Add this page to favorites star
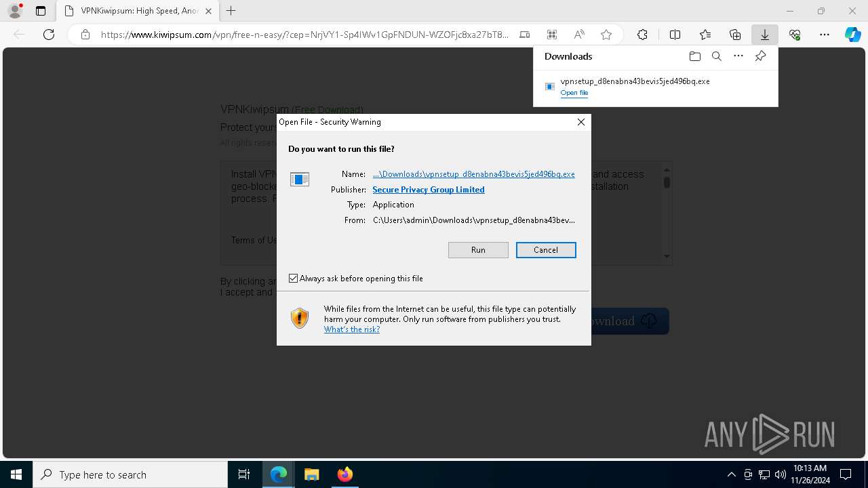Image resolution: width=868 pixels, height=488 pixels. click(606, 35)
